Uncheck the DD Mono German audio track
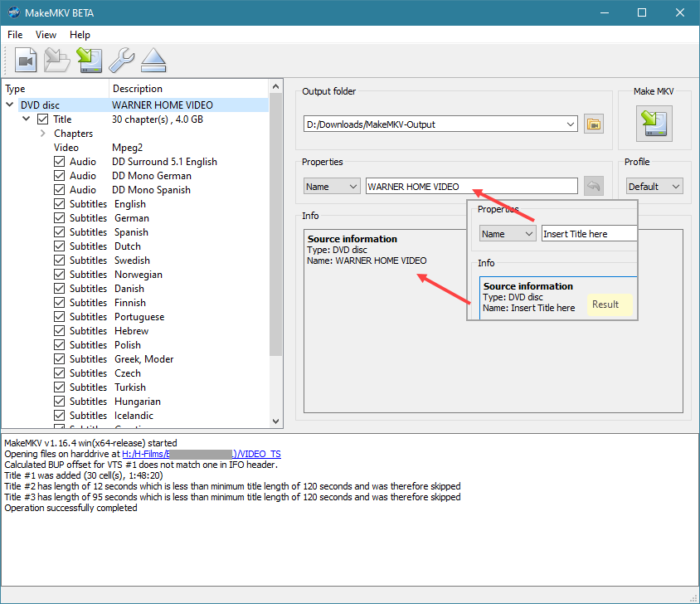The image size is (700, 604). coord(60,176)
